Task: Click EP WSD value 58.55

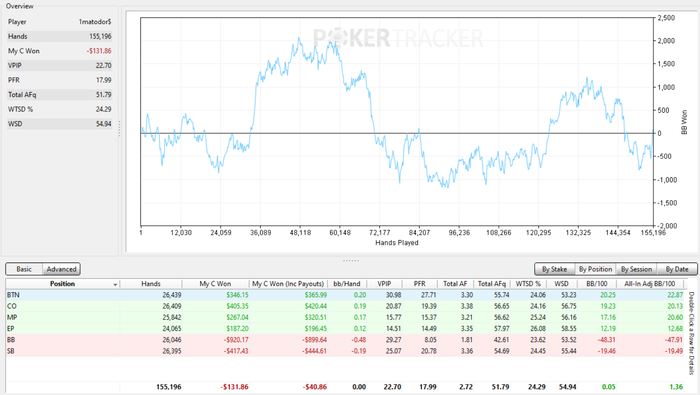Action: (569, 328)
